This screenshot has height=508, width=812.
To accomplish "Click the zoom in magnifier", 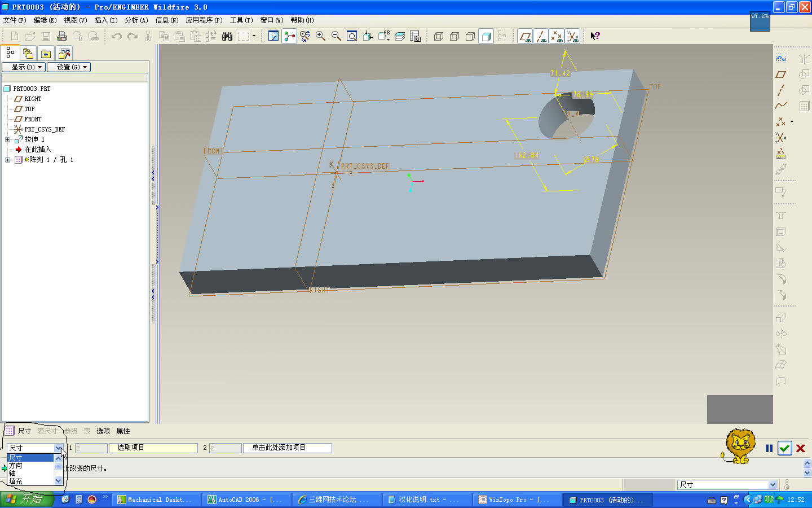I will point(321,36).
